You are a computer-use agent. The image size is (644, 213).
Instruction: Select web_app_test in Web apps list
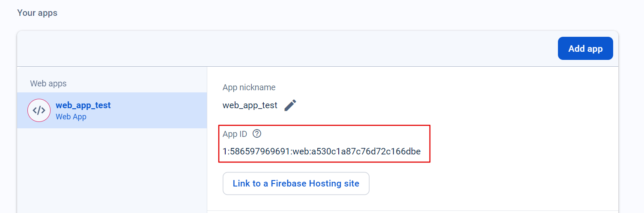pyautogui.click(x=112, y=110)
